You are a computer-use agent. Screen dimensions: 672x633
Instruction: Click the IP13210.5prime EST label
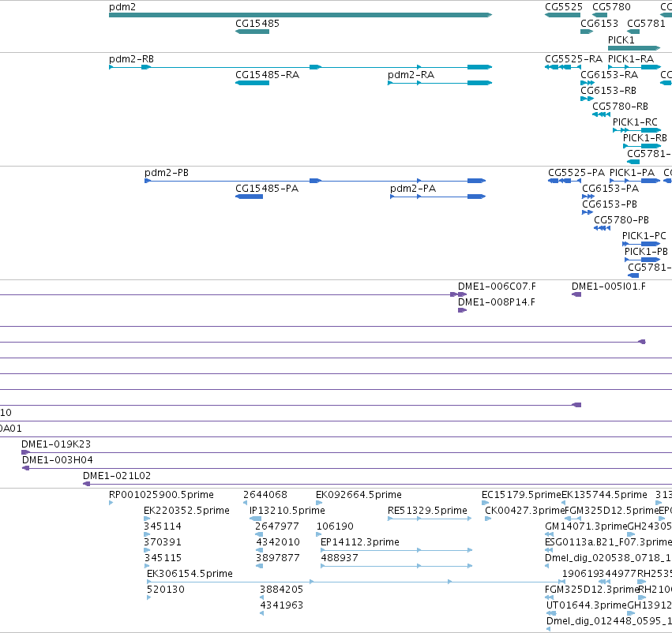coord(287,511)
